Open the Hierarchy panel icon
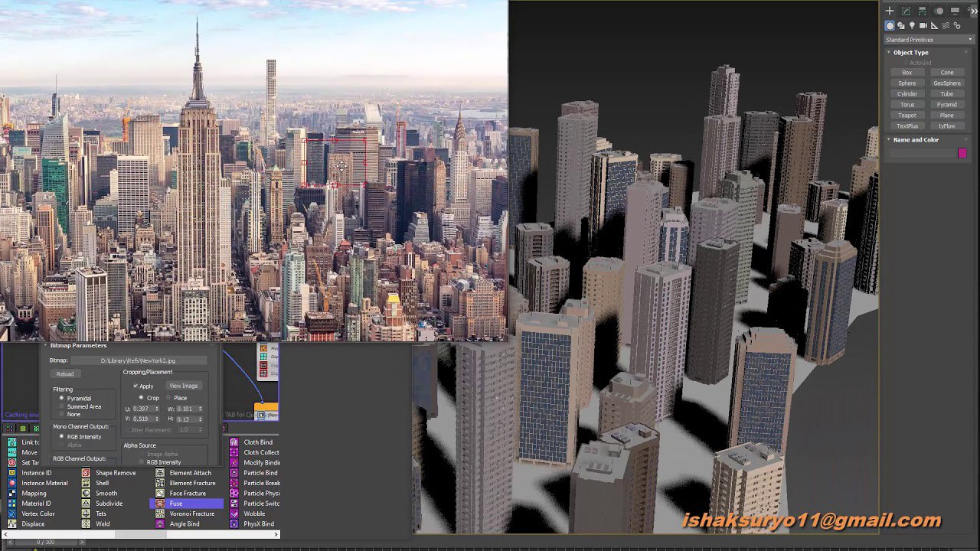This screenshot has width=980, height=551. pyautogui.click(x=923, y=11)
